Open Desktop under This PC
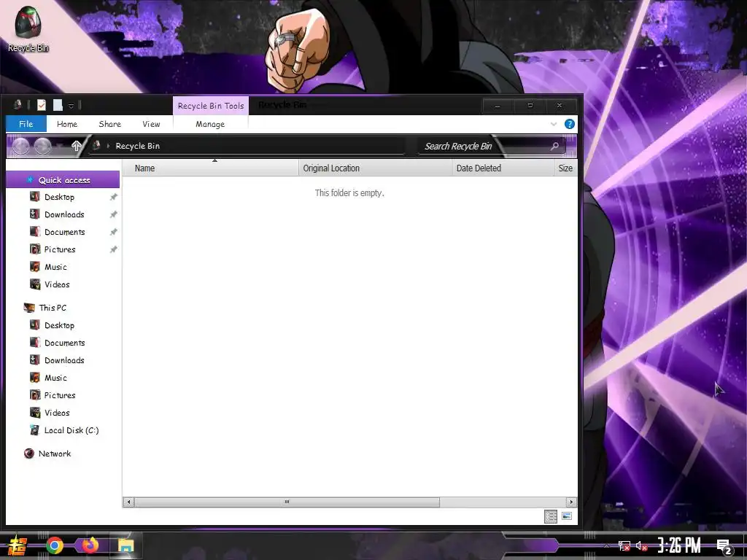Viewport: 747px width, 560px height. click(60, 326)
